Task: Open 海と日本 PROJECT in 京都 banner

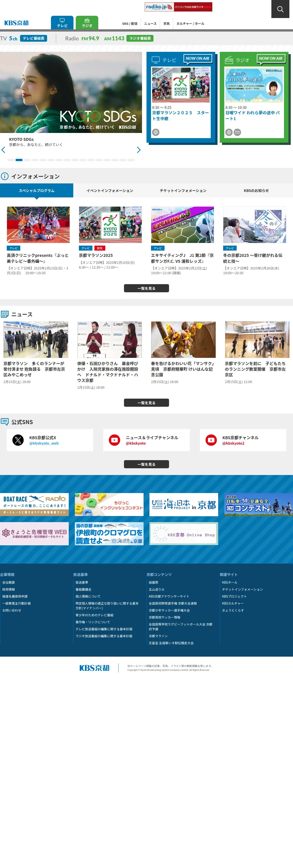Action: (x=184, y=505)
